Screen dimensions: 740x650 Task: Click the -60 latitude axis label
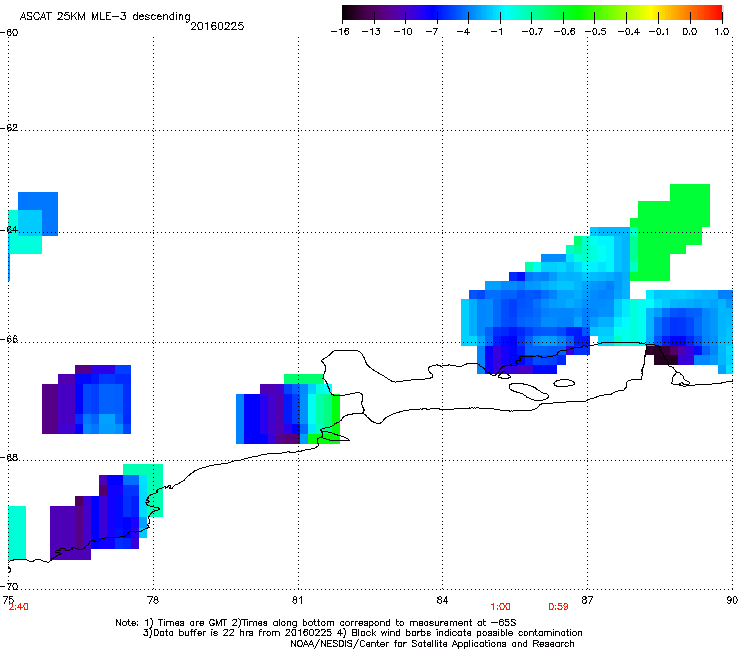[x=9, y=33]
